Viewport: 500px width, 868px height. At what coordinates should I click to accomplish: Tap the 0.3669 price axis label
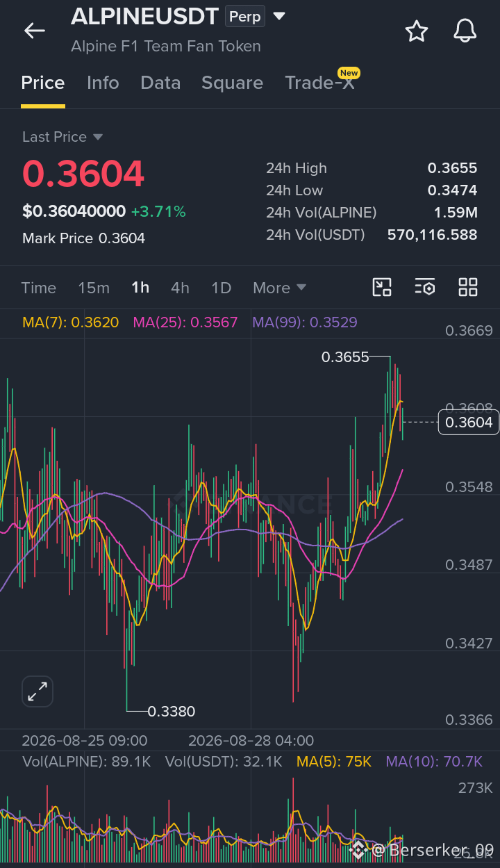(469, 331)
